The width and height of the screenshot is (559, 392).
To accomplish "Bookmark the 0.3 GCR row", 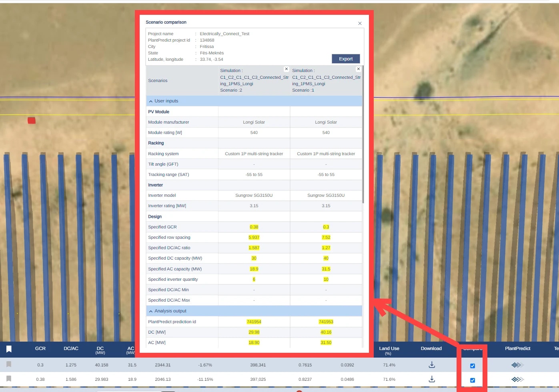I will coord(9,364).
